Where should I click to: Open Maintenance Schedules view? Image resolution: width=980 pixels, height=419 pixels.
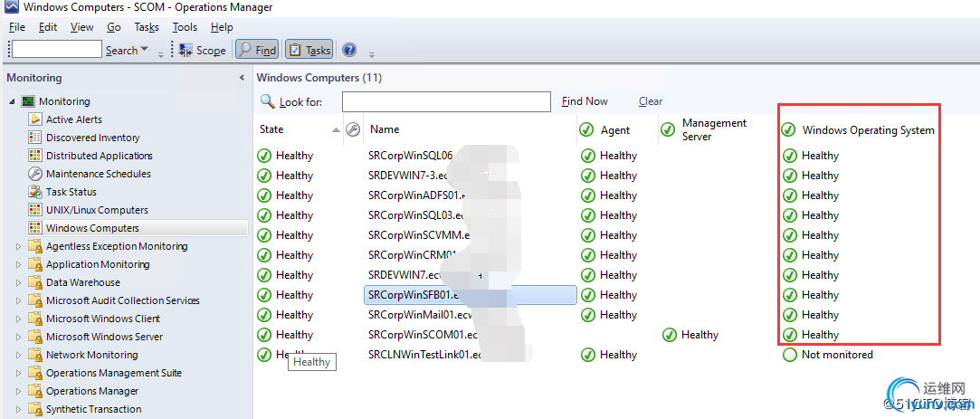(98, 173)
